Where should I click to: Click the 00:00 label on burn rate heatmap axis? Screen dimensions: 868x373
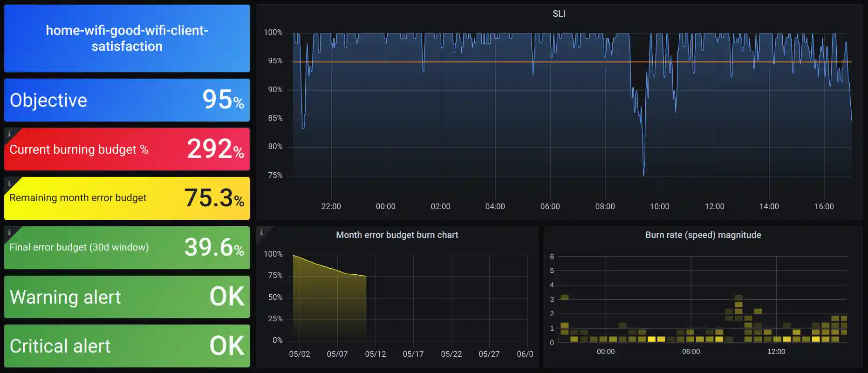pyautogui.click(x=605, y=352)
